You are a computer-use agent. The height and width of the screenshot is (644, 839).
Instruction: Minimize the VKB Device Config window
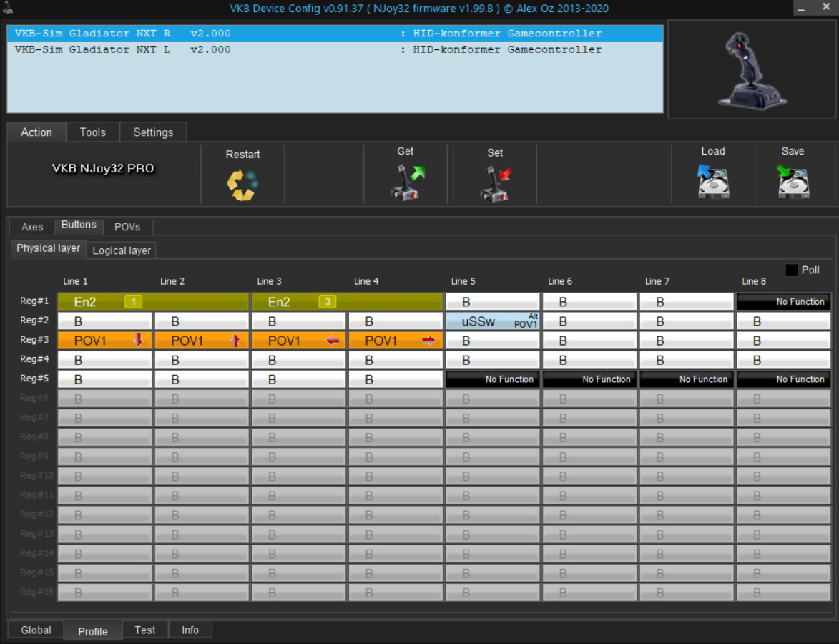click(x=800, y=9)
